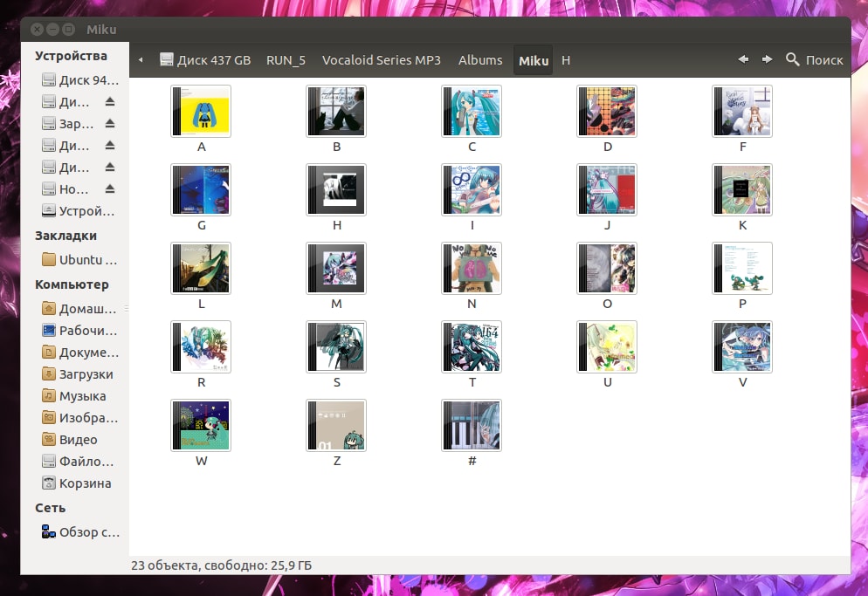
Task: Navigate to Albums in path bar
Action: (480, 59)
